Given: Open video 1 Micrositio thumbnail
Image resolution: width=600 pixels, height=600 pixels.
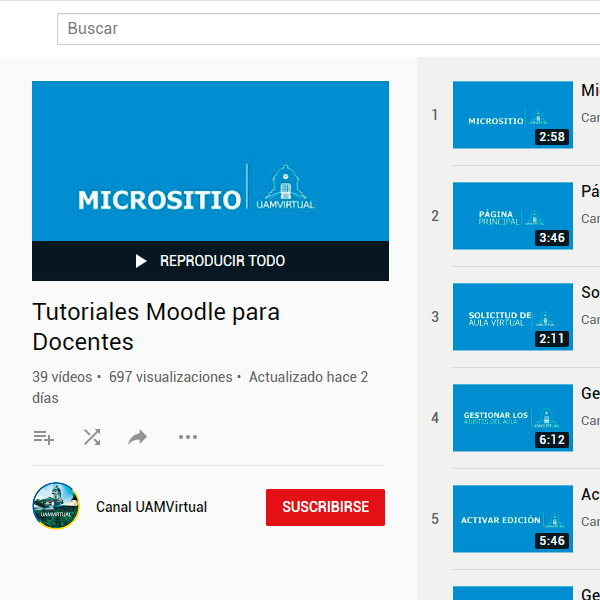Looking at the screenshot, I should click(x=513, y=115).
